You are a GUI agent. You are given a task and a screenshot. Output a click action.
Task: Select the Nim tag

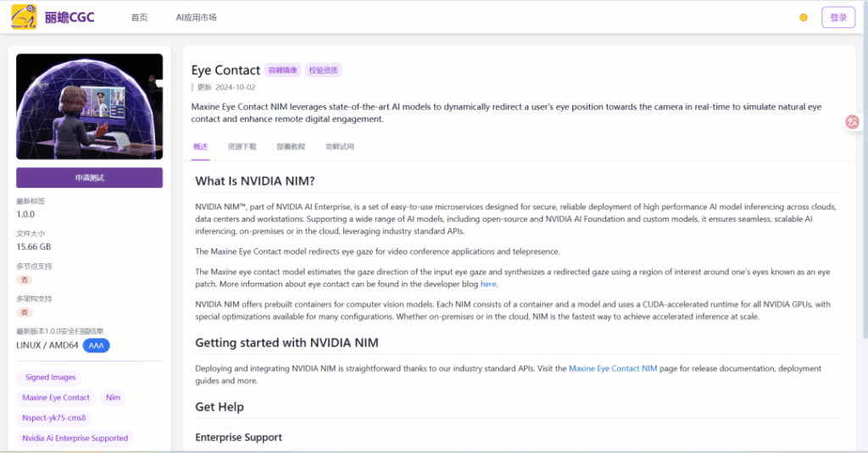[113, 398]
